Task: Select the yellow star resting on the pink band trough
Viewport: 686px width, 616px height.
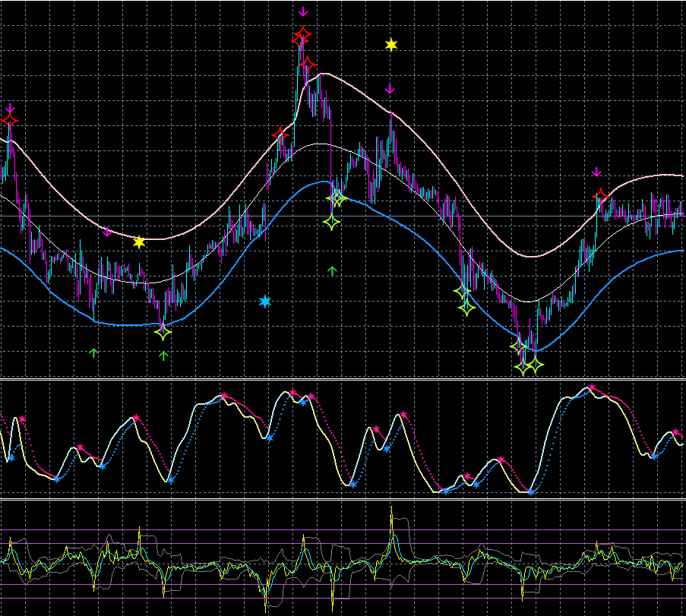Action: (x=139, y=242)
